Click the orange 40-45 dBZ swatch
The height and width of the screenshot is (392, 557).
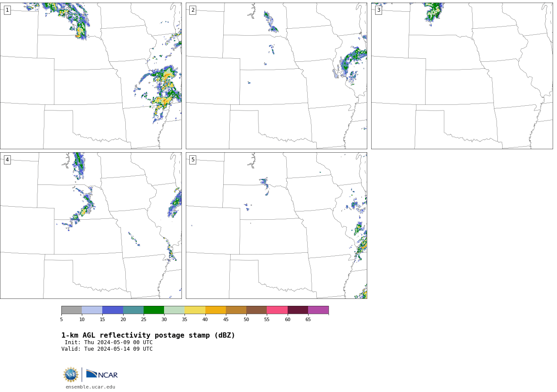pos(215,310)
